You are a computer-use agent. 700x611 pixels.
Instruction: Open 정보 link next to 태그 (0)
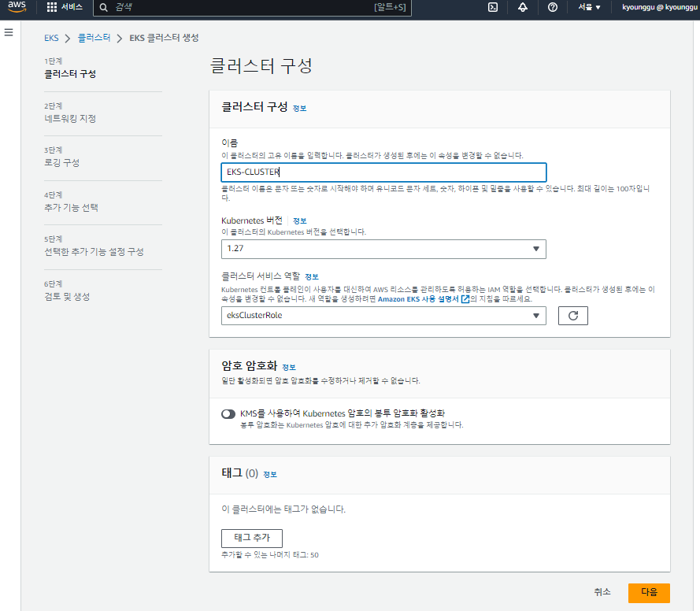point(270,475)
